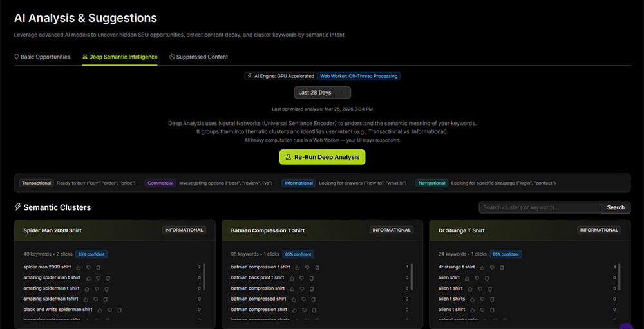The height and width of the screenshot is (329, 644).
Task: Click the Dr Strange T Shirt cluster title
Action: click(462, 231)
